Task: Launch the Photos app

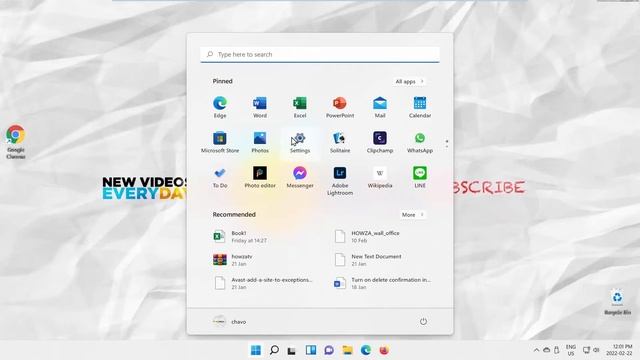Action: [x=260, y=142]
